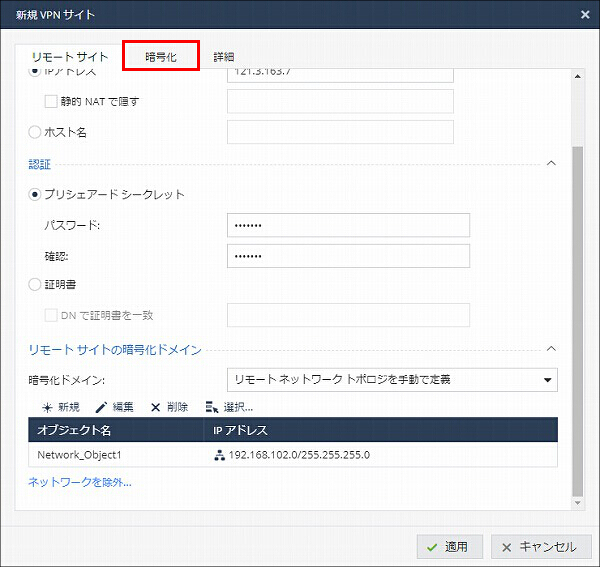Viewport: 600px width, 567px height.
Task: Click the パスワード input field
Action: tap(348, 225)
